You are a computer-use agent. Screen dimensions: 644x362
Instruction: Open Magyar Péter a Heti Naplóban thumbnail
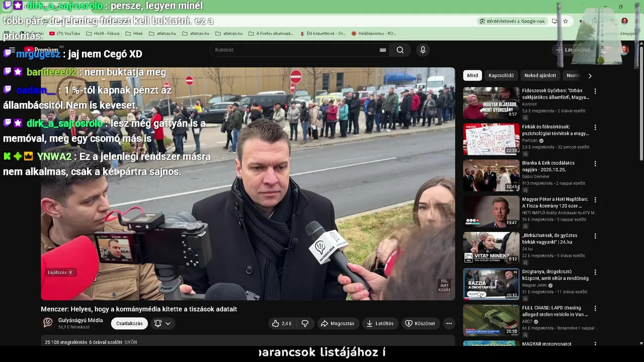pyautogui.click(x=491, y=212)
